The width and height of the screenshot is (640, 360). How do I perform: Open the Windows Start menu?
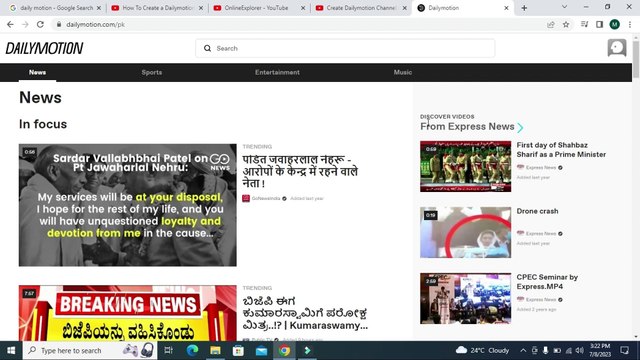pyautogui.click(x=11, y=351)
